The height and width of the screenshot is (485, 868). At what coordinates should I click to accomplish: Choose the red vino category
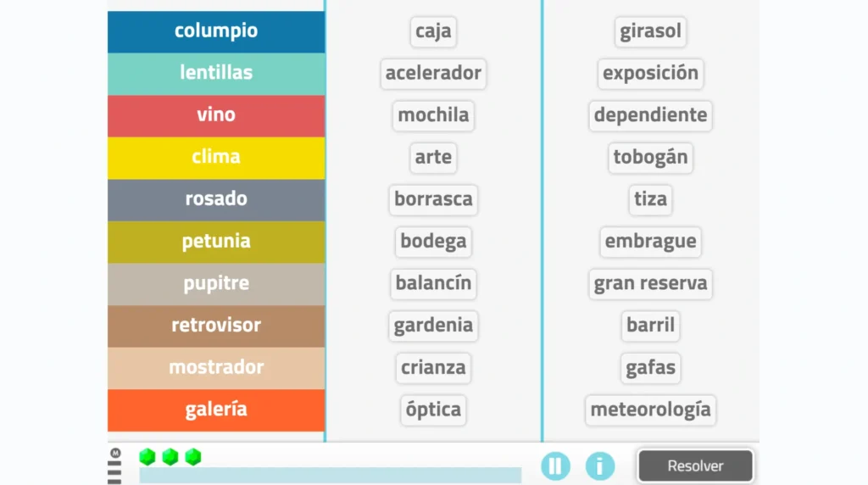[x=216, y=115]
